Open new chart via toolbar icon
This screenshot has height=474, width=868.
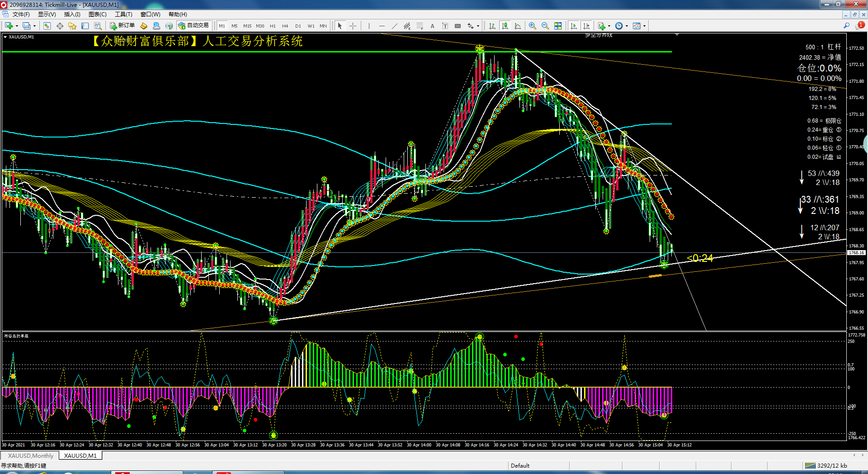[x=9, y=26]
